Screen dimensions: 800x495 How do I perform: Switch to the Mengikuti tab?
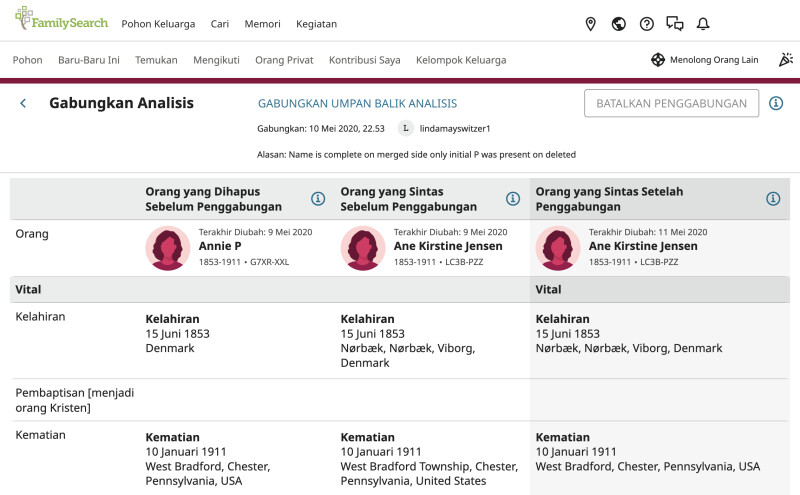[216, 60]
